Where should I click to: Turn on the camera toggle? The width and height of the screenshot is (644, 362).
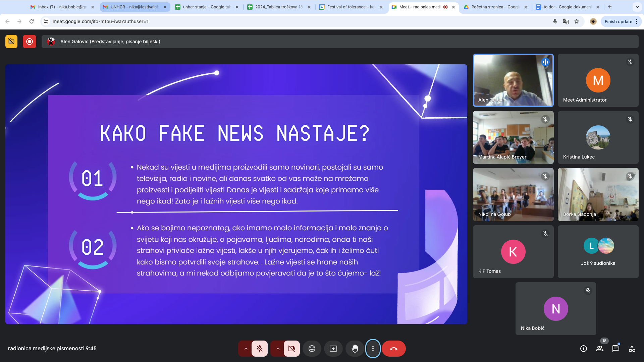click(291, 349)
